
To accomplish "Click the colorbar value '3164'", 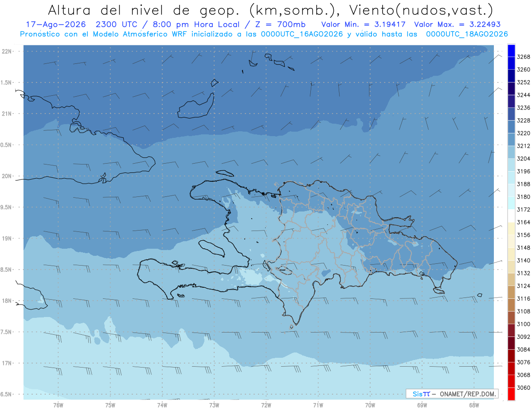I will pos(524,222).
